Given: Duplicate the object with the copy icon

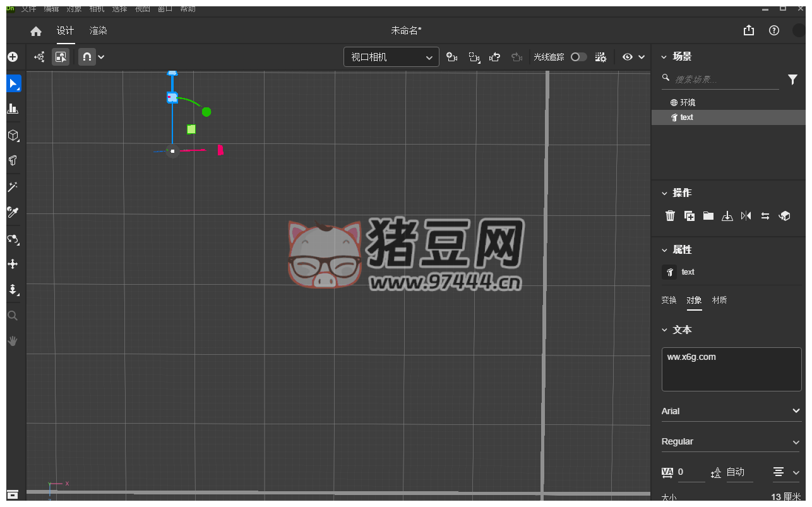Looking at the screenshot, I should click(x=689, y=215).
